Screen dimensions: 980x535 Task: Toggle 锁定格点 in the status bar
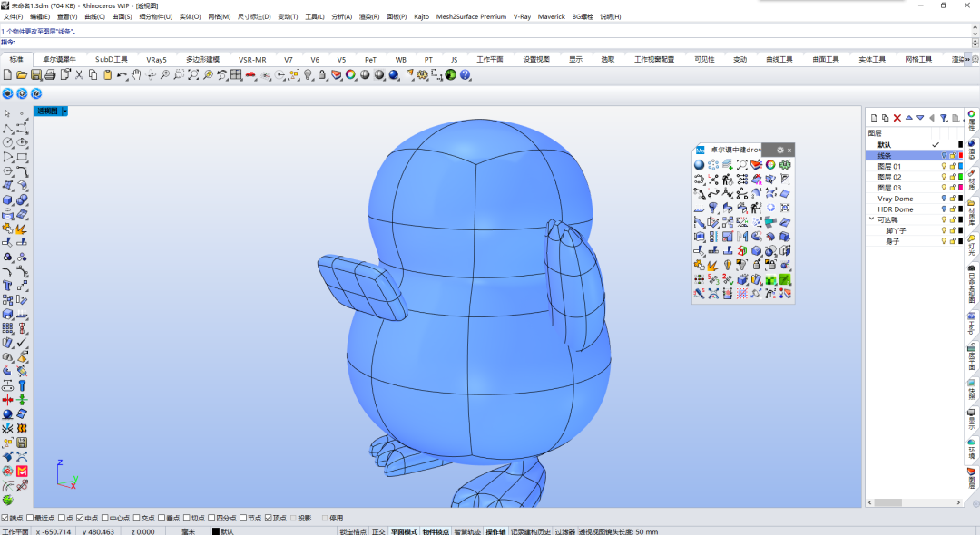click(x=353, y=531)
